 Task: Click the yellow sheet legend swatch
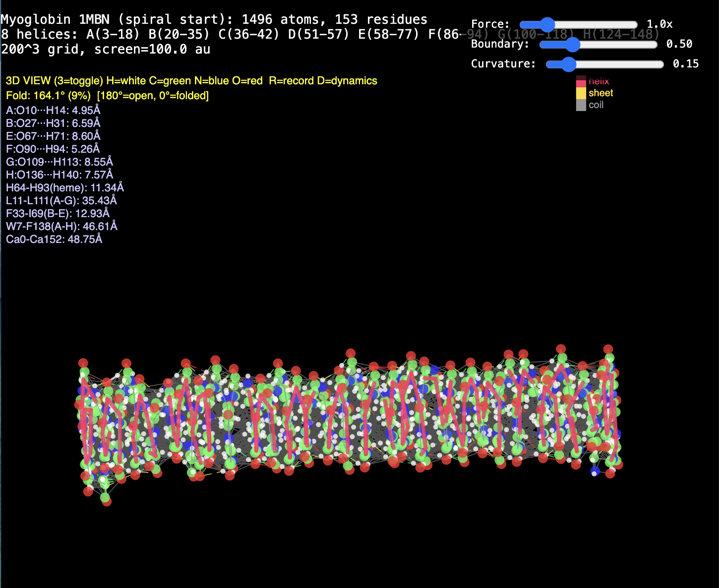point(581,93)
